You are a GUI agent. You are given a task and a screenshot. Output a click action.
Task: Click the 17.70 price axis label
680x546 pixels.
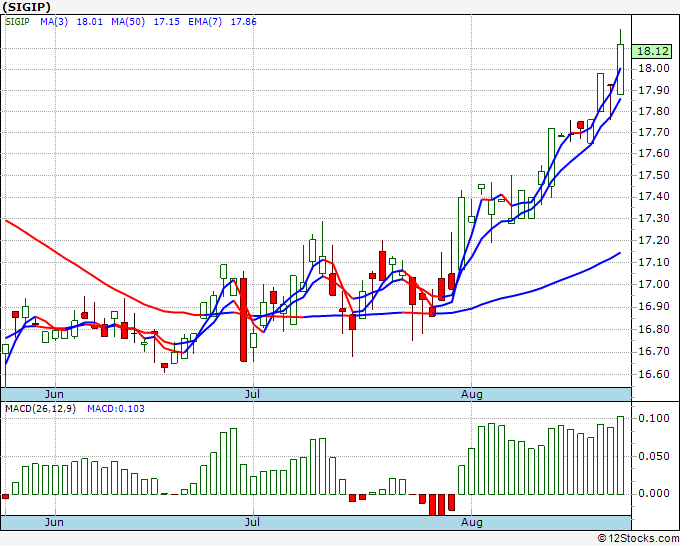pyautogui.click(x=654, y=132)
